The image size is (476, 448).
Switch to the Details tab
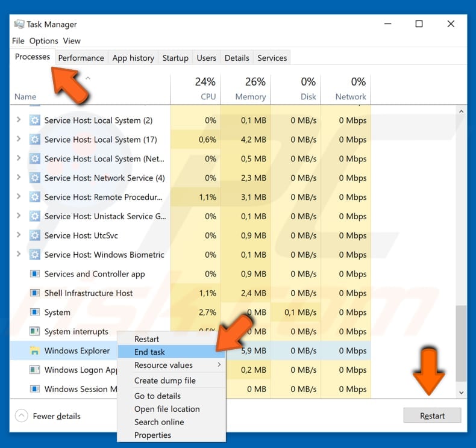(237, 58)
